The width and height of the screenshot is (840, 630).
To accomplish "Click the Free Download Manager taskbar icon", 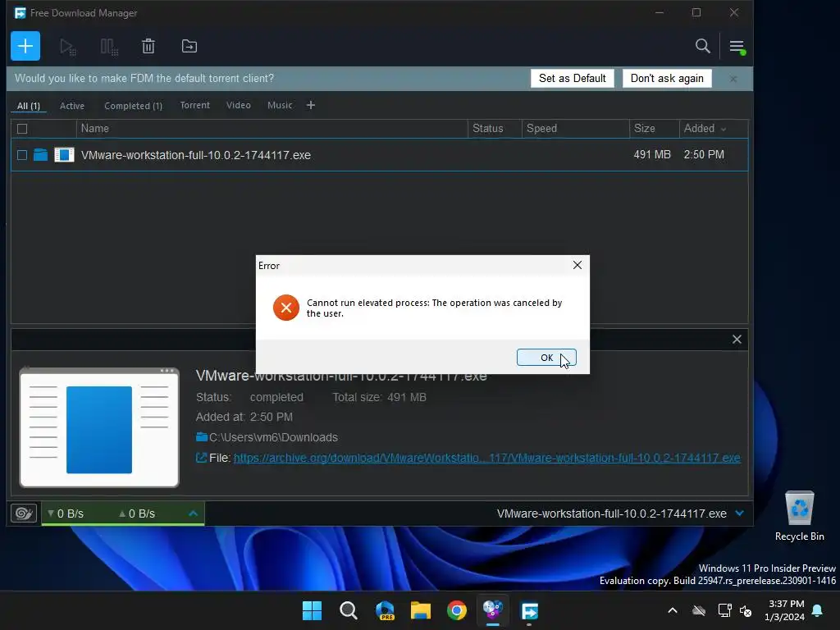I will click(529, 610).
